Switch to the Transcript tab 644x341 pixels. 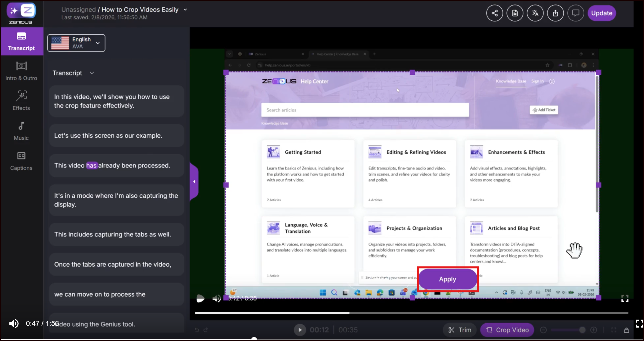pos(21,41)
